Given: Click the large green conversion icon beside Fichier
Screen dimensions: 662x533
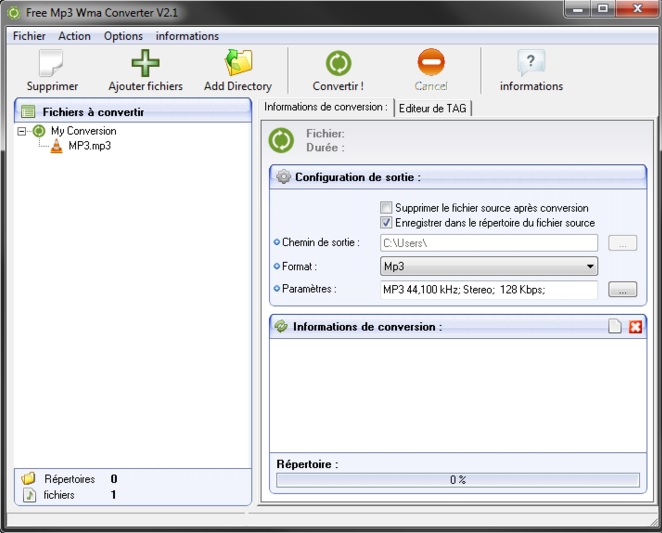Looking at the screenshot, I should click(x=281, y=140).
